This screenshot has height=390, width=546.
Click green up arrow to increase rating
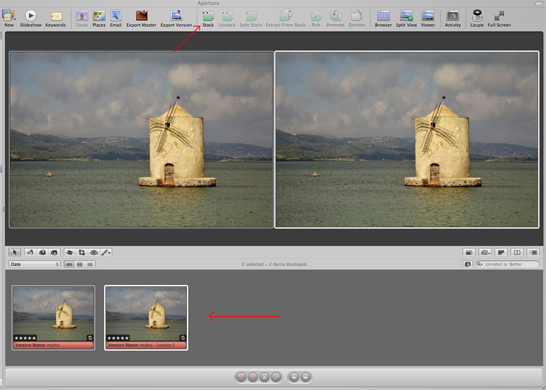264,377
